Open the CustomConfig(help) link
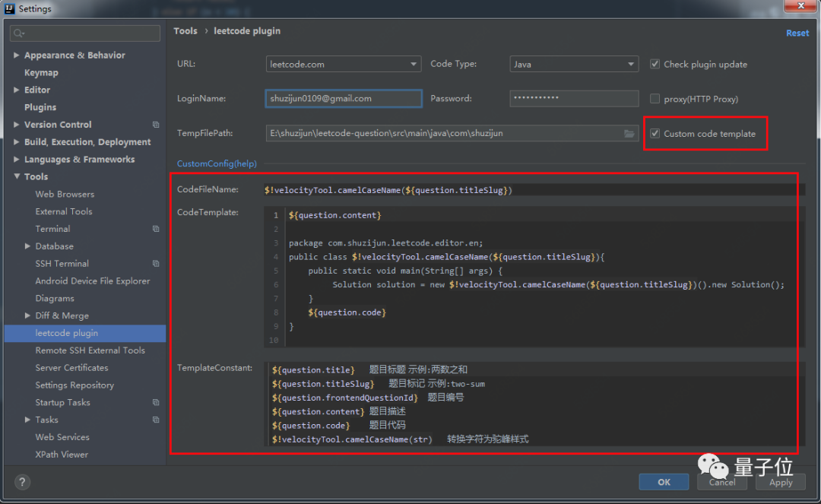This screenshot has height=504, width=821. pos(217,163)
